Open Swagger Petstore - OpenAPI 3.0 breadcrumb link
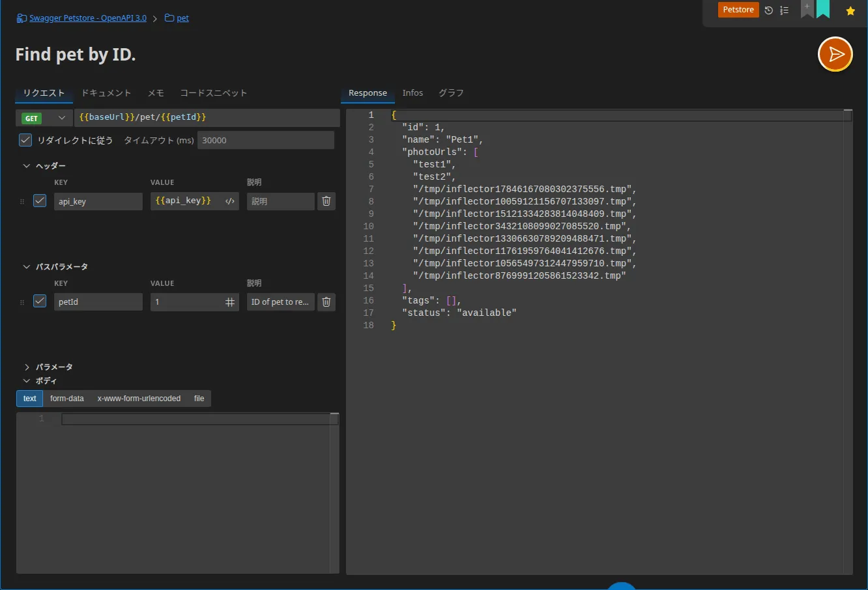Screen dimensions: 868x590 [x=88, y=18]
